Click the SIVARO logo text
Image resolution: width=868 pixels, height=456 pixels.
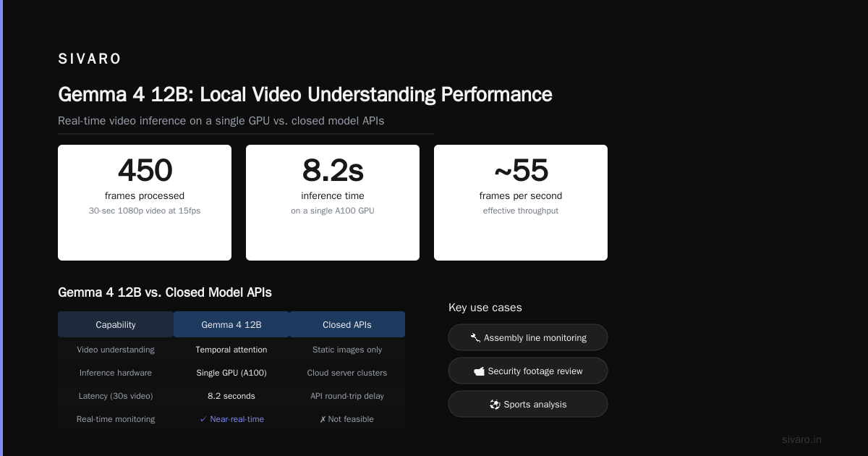[x=90, y=59]
